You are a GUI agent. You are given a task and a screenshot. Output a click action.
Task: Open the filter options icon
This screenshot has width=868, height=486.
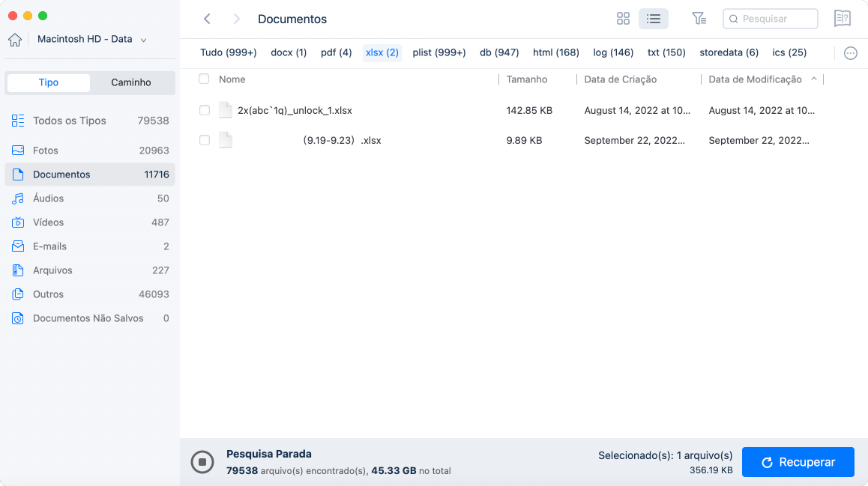(x=699, y=19)
